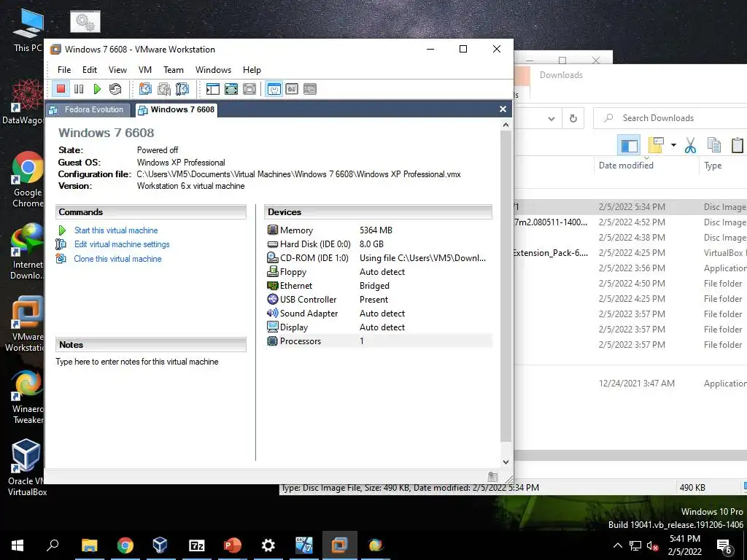Click the VMware summary scrollbar down arrow
This screenshot has height=560, width=747.
(506, 462)
